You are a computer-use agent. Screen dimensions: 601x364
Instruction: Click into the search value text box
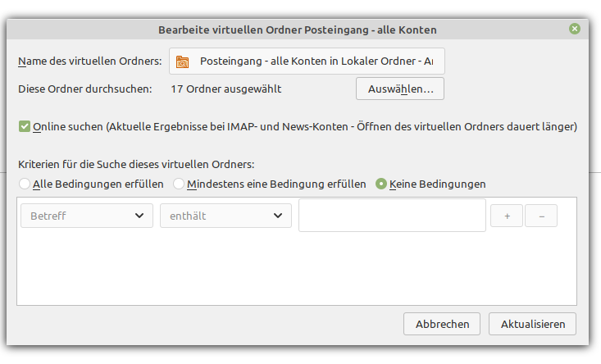(x=392, y=216)
